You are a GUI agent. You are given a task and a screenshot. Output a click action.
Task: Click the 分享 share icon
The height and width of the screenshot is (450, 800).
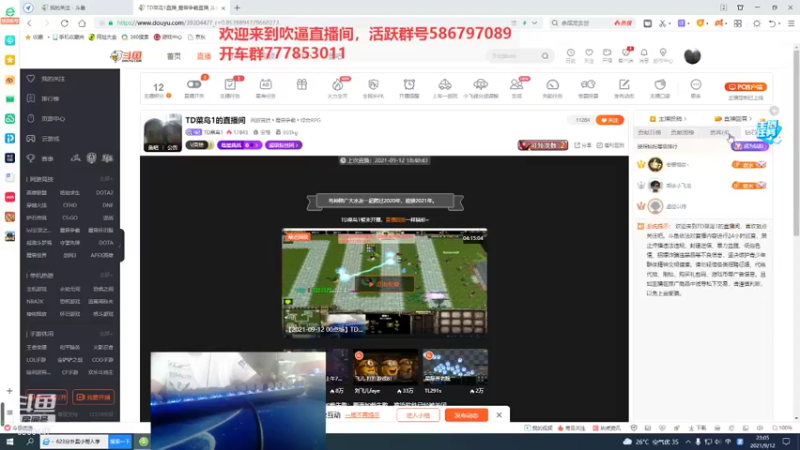coord(584,145)
